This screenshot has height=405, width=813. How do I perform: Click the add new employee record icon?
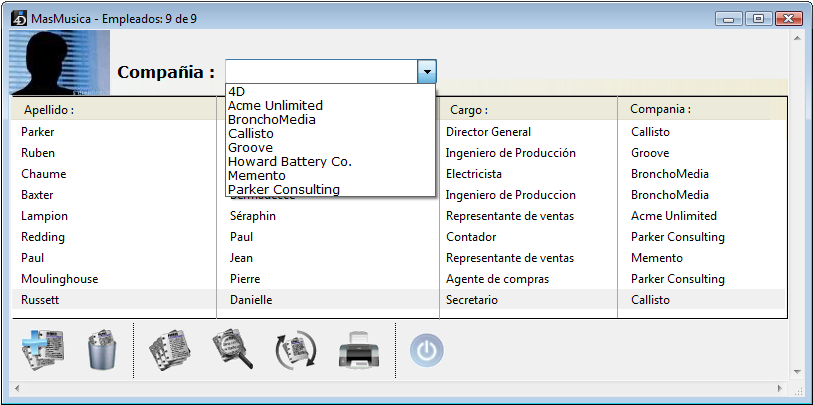click(43, 350)
